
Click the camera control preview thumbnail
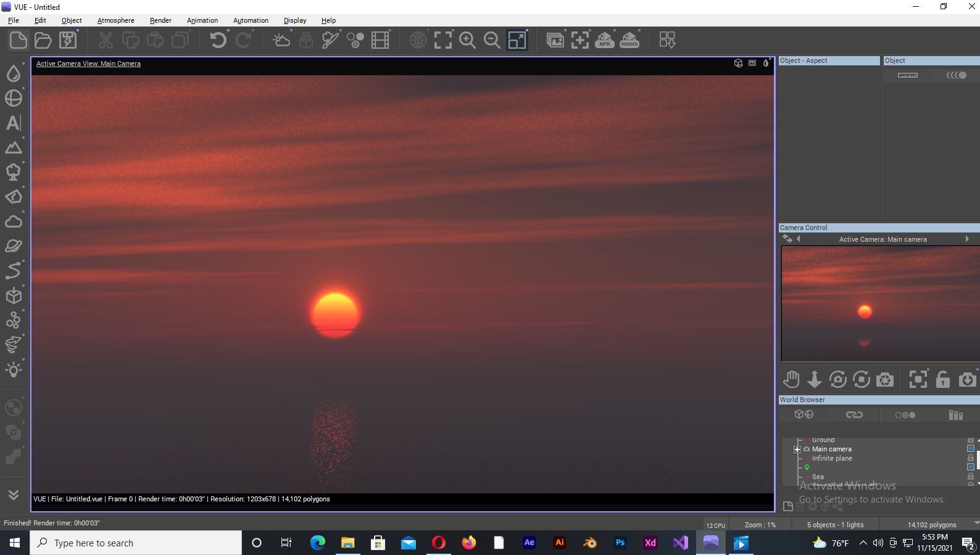click(880, 303)
